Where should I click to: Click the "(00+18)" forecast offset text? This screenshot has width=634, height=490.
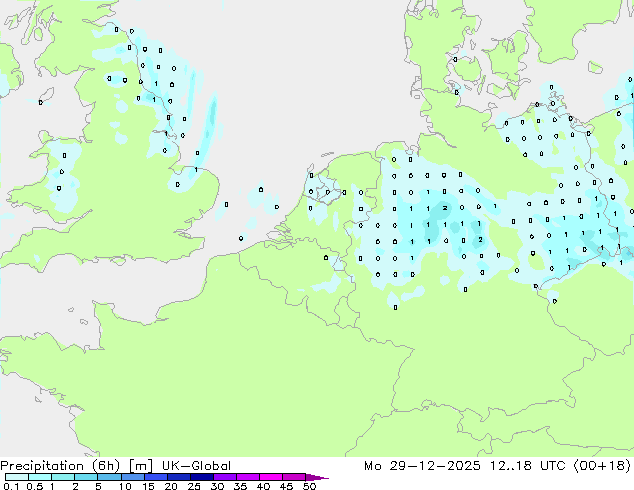[602, 466]
